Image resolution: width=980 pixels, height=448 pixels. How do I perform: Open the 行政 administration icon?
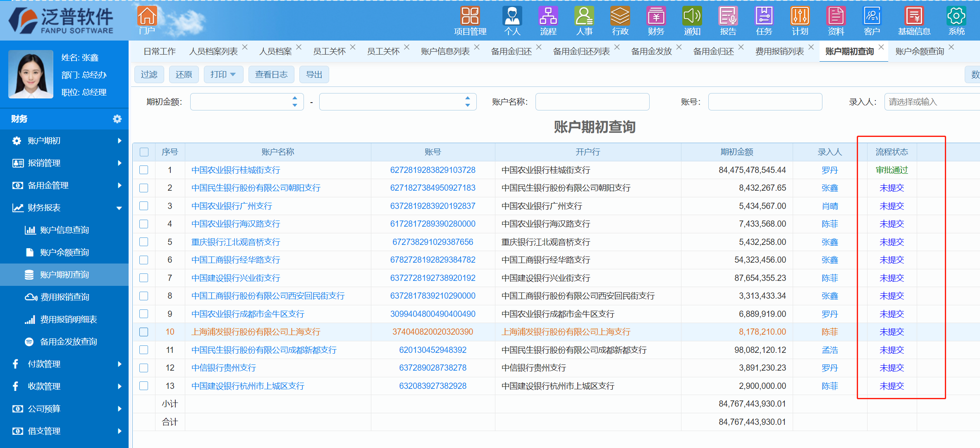pos(620,20)
